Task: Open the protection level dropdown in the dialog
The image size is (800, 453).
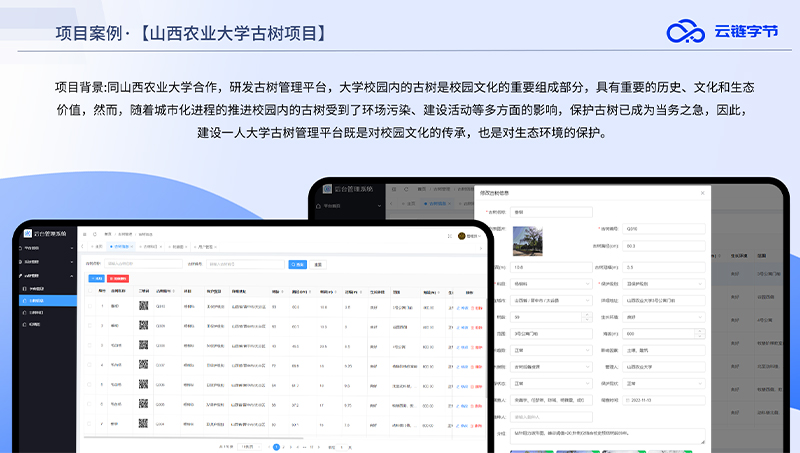Action: pyautogui.click(x=664, y=284)
